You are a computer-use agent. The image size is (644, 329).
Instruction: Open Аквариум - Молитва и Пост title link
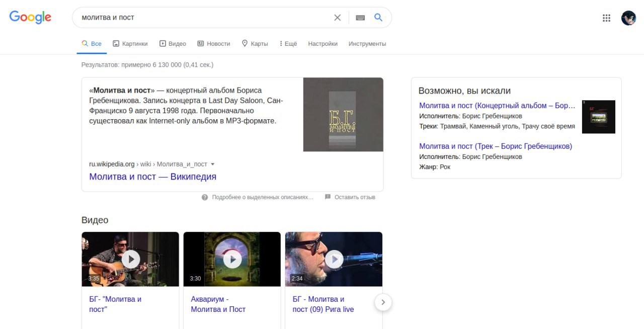coord(218,304)
